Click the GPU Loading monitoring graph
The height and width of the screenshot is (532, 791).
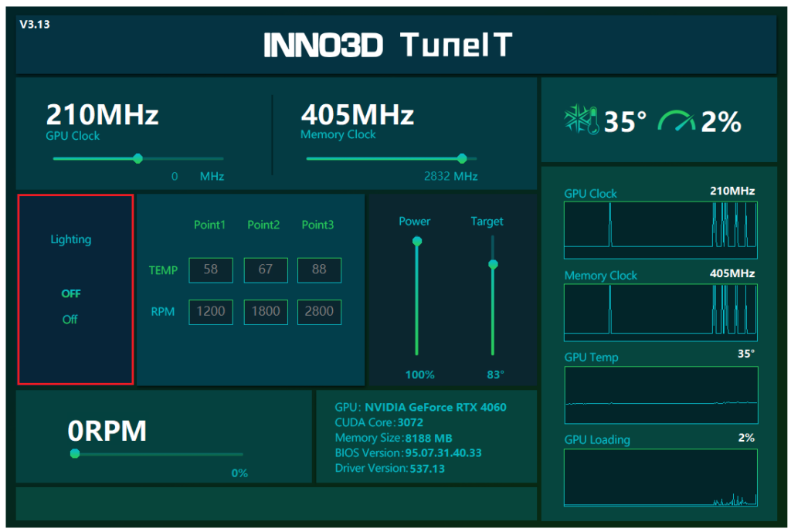pos(660,477)
